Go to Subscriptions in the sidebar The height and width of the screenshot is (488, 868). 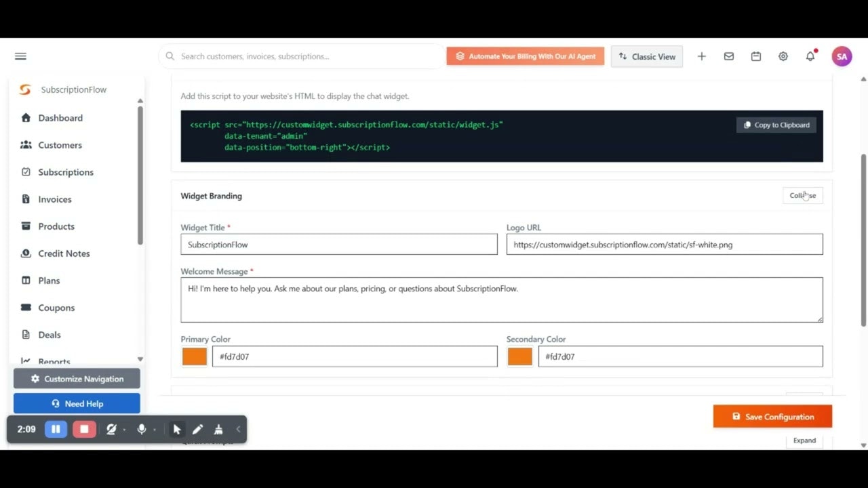(66, 172)
